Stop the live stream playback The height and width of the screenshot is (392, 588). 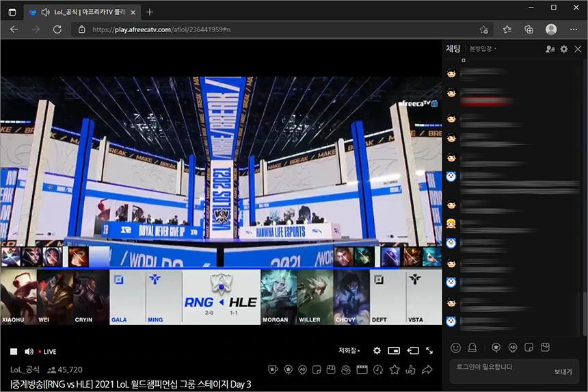[14, 352]
